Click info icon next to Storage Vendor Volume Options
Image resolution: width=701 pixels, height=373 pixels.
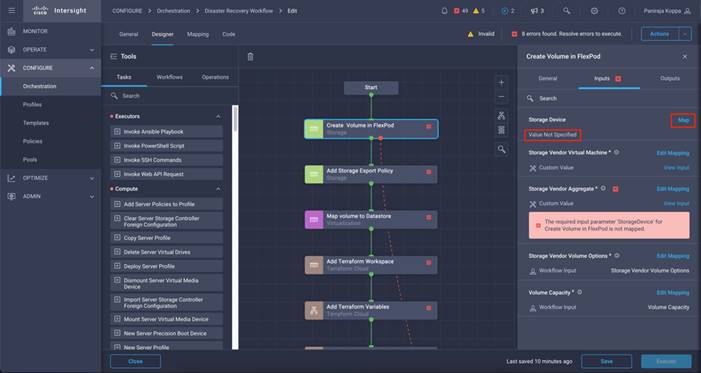pos(617,255)
